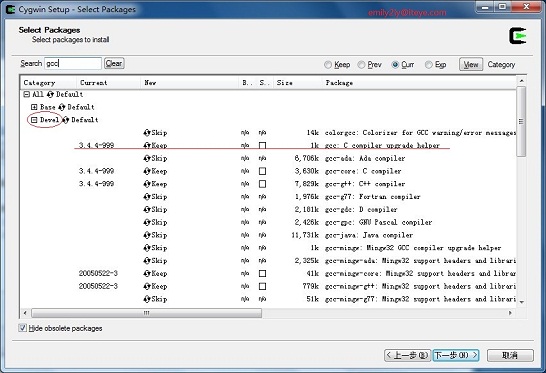The width and height of the screenshot is (546, 373).
Task: Select the 3.4.4-999 version in gcc-core row
Action: point(96,171)
